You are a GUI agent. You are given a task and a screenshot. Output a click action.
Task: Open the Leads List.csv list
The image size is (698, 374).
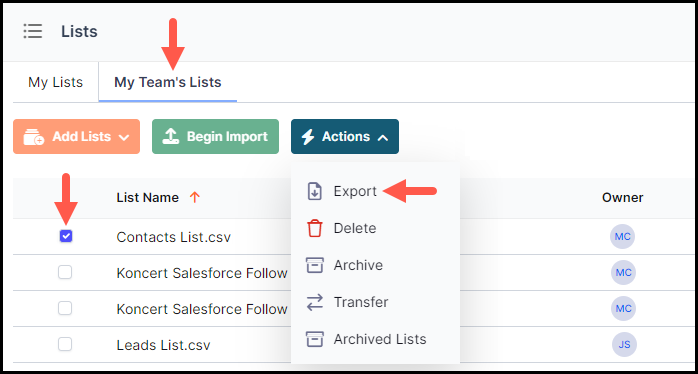coord(163,345)
